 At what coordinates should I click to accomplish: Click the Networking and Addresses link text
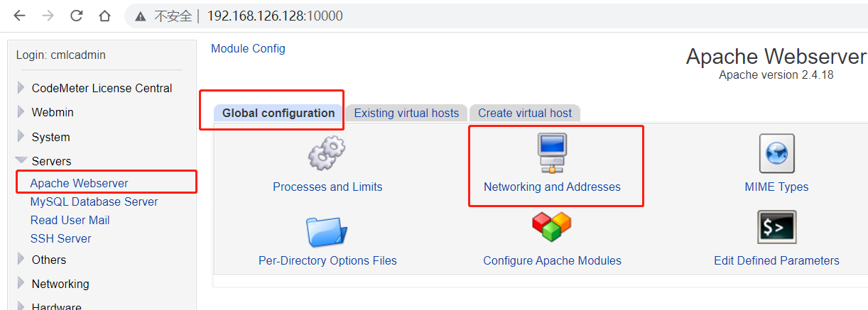coord(552,187)
